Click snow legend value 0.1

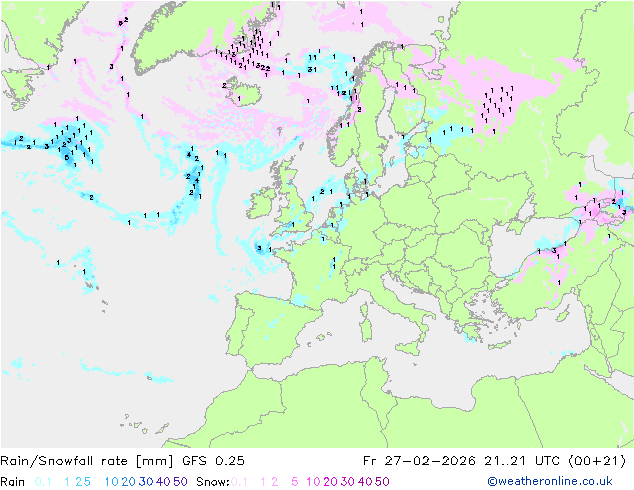point(239,482)
